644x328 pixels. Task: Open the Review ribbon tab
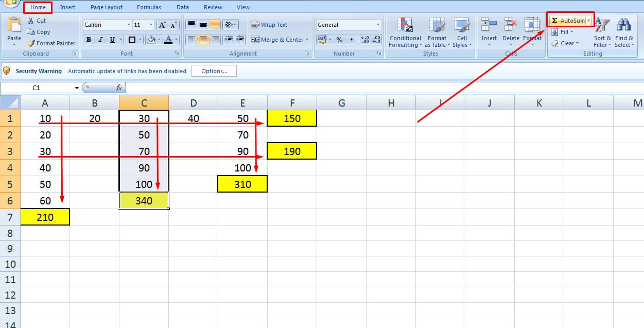pos(213,7)
